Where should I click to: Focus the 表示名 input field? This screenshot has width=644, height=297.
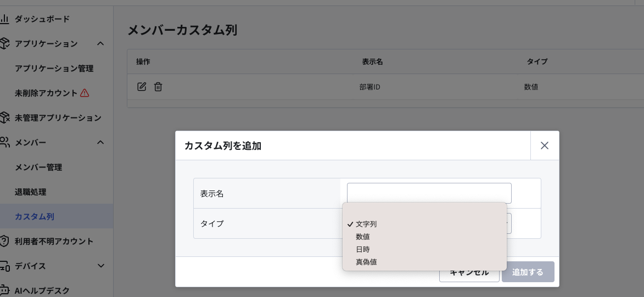point(429,193)
